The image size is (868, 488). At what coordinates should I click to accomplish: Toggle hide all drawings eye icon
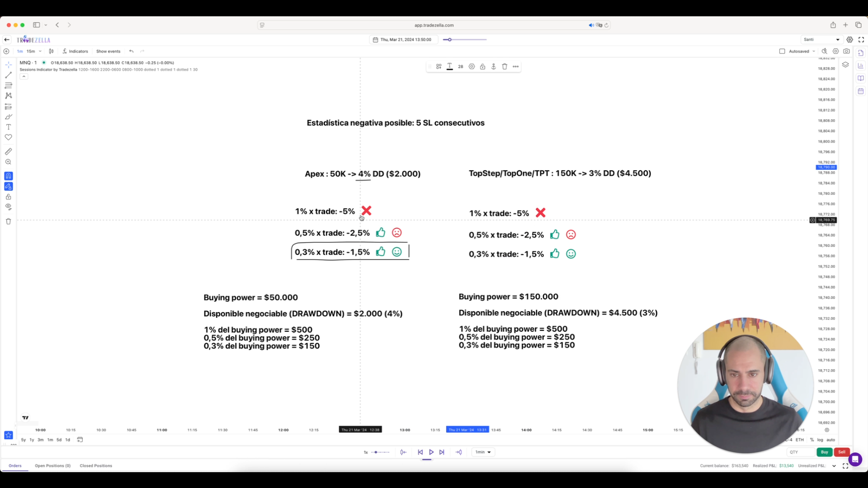[x=8, y=207]
